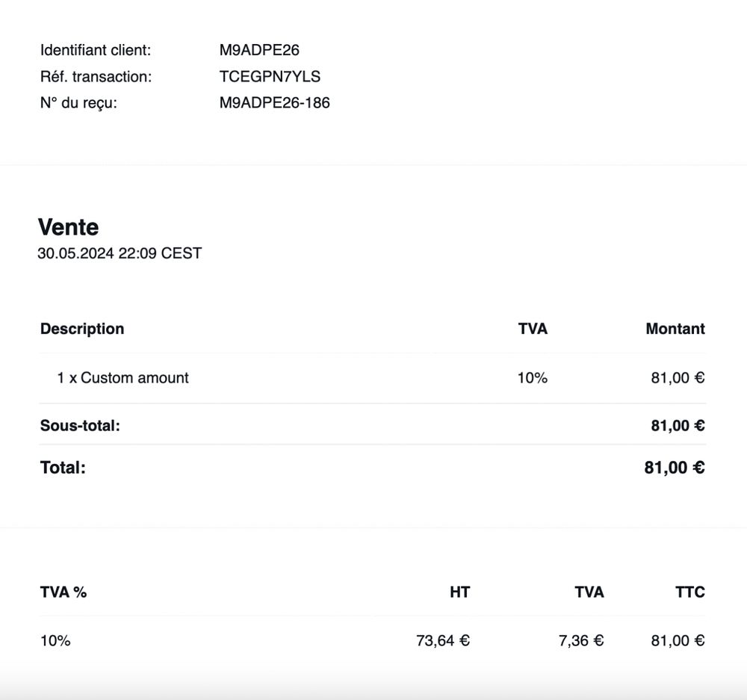Click the Montant column header

[675, 329]
